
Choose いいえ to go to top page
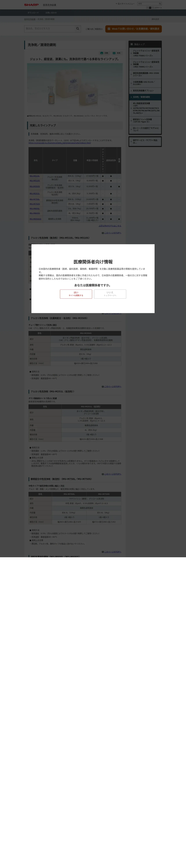pyautogui.click(x=110, y=294)
